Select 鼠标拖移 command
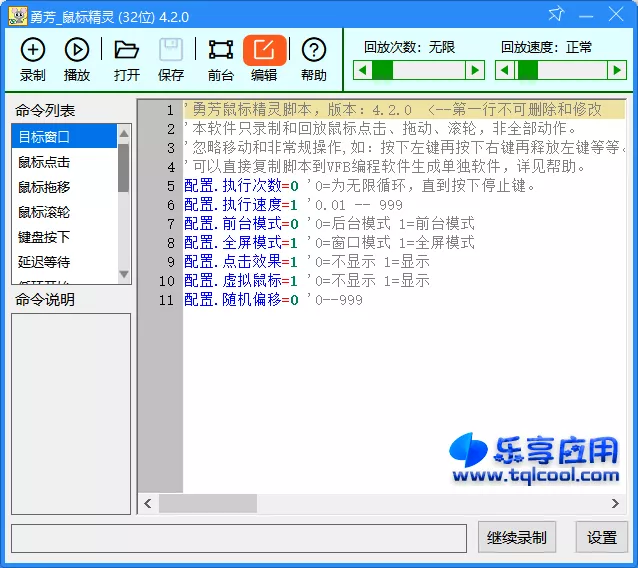This screenshot has height=568, width=638. [x=64, y=187]
